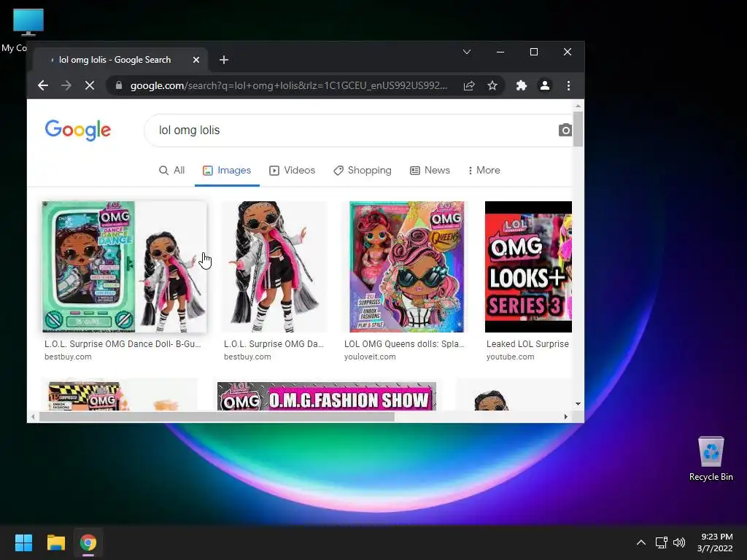The width and height of the screenshot is (747, 560).
Task: Click the scroll up arrow
Action: (578, 105)
